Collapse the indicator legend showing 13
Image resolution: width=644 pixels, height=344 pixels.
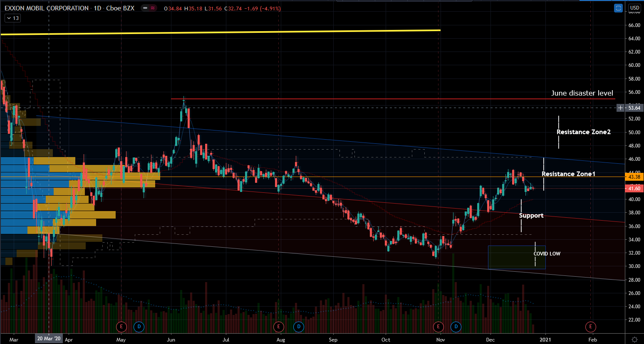click(12, 18)
